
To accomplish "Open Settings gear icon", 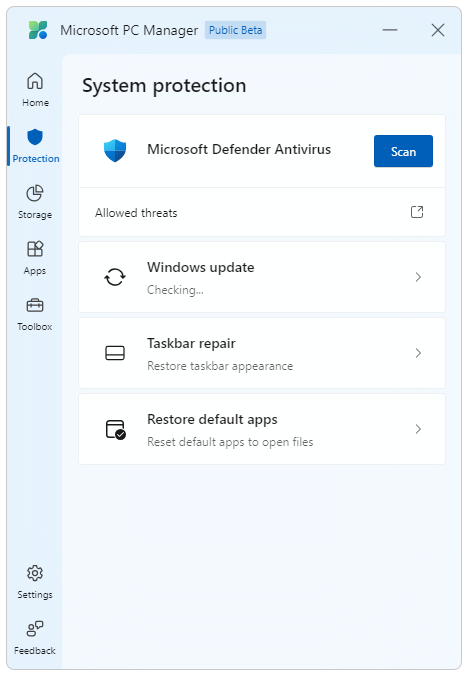I will tap(35, 573).
